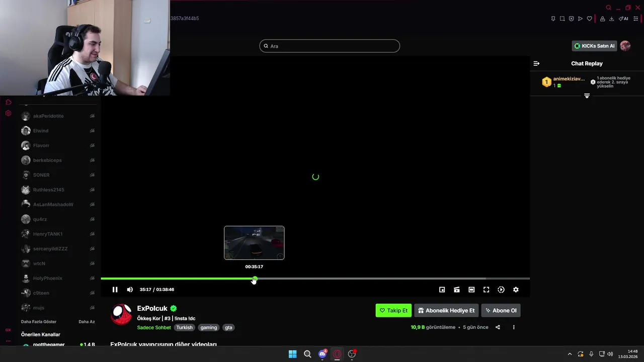
Task: Open Discord from the taskbar
Action: pos(323,354)
